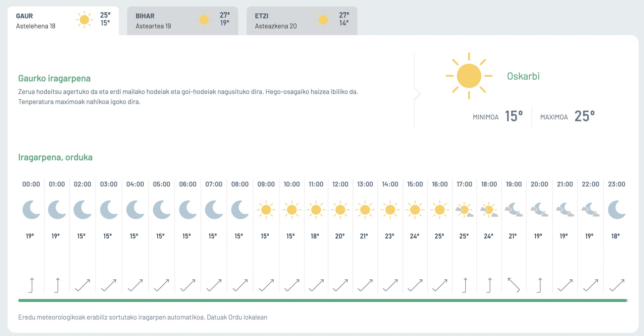The image size is (644, 336).
Task: Click the sun icon in the BIHAR tab
Action: (204, 20)
